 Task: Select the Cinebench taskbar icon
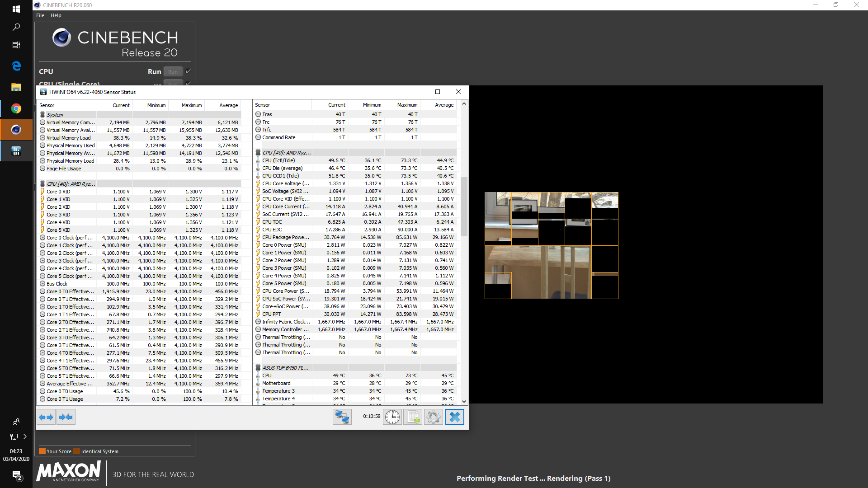point(16,130)
